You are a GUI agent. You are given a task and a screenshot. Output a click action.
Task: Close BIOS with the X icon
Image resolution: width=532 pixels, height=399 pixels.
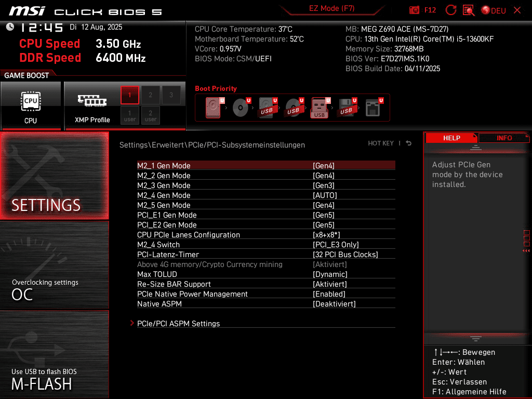pyautogui.click(x=517, y=10)
